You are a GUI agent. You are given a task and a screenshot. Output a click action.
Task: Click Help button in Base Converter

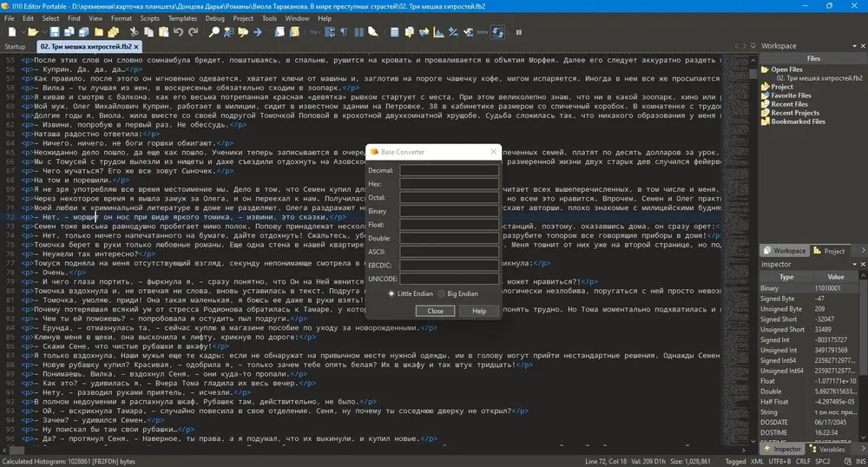(479, 311)
